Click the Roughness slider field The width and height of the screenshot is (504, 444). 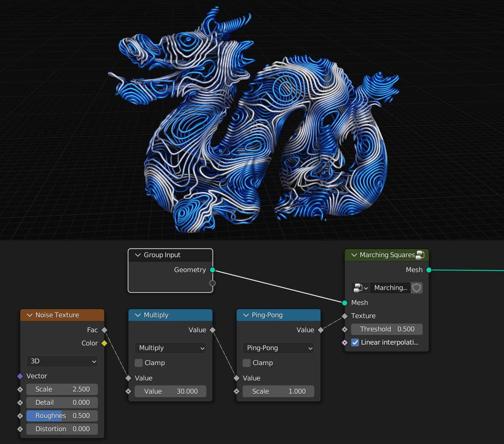pyautogui.click(x=62, y=416)
